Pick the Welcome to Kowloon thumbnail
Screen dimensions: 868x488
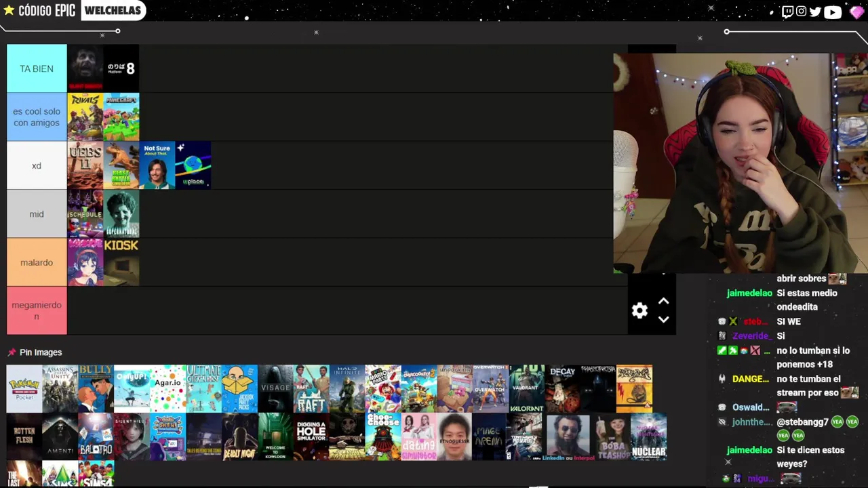pos(275,437)
